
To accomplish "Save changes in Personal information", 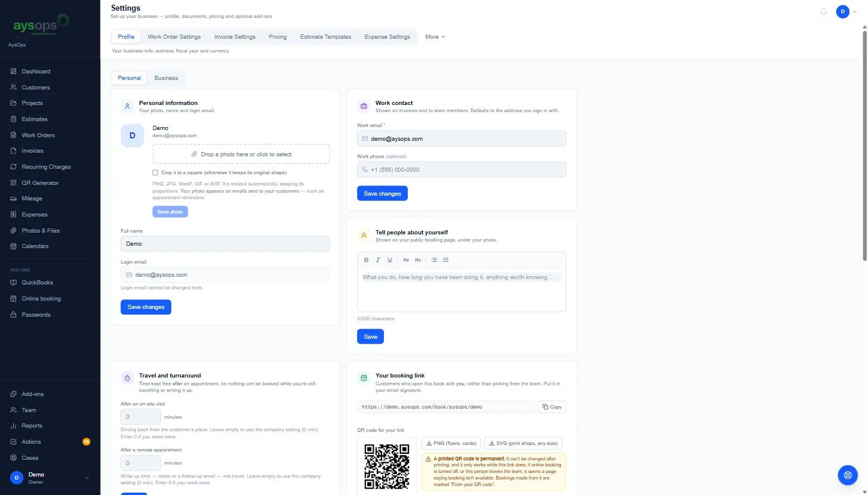I will [146, 307].
